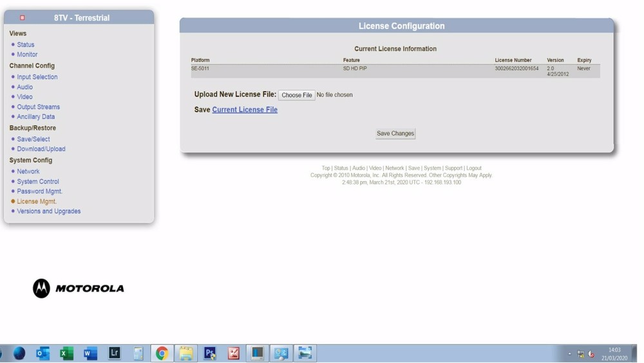Click the Logout link in footer
This screenshot has width=644, height=363.
[473, 168]
